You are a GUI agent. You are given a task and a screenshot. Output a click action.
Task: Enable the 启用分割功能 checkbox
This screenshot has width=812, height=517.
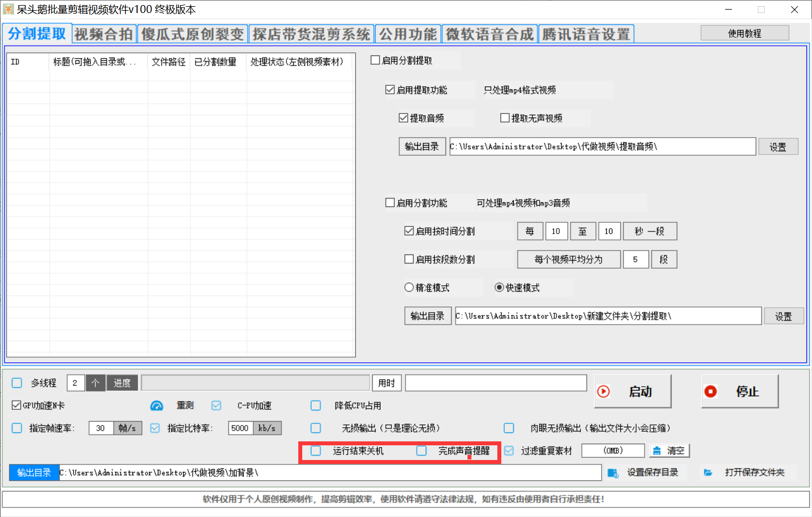click(390, 203)
